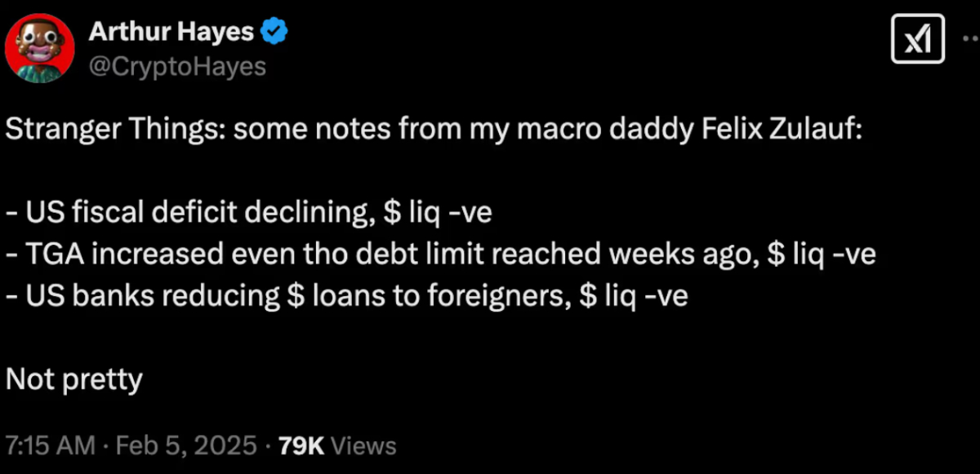Select the name Felix Zulauf

(x=781, y=131)
